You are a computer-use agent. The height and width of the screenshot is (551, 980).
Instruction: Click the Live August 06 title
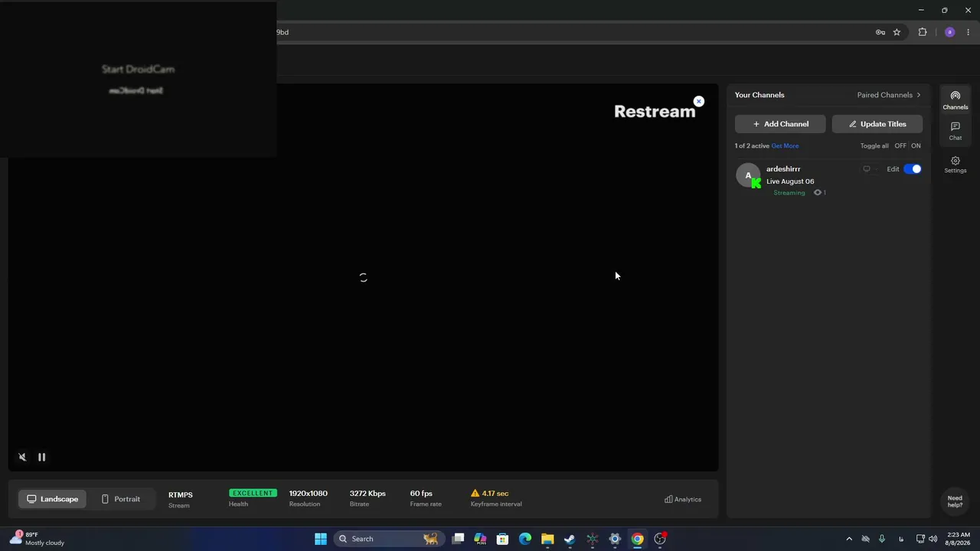[790, 181]
